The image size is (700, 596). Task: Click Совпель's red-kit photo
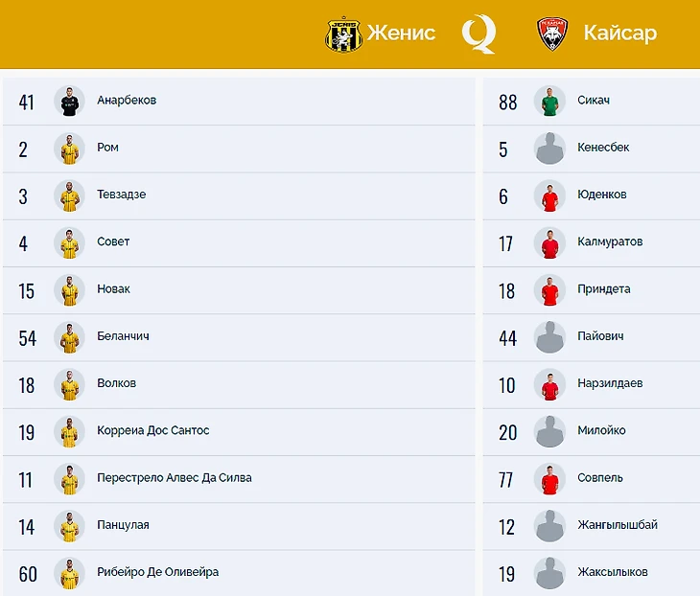click(549, 479)
